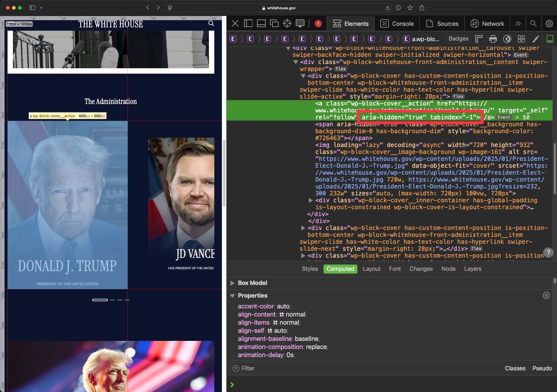The width and height of the screenshot is (557, 392).
Task: Click THE WHITE HOUSE site title link
Action: click(x=111, y=24)
